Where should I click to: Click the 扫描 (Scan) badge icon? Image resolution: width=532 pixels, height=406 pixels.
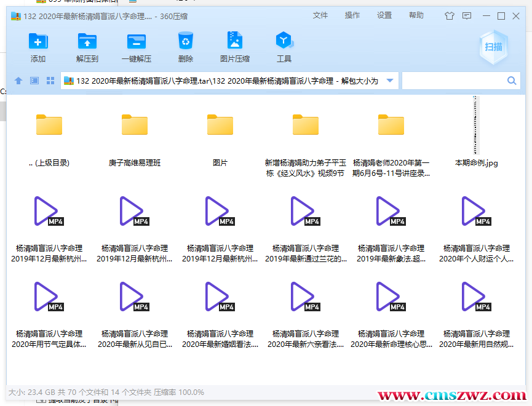[494, 47]
